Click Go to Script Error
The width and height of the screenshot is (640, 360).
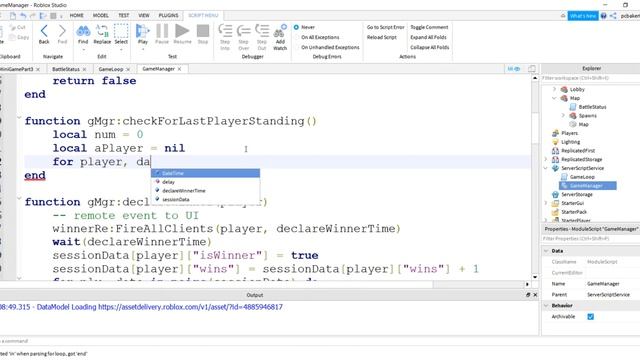pyautogui.click(x=385, y=27)
